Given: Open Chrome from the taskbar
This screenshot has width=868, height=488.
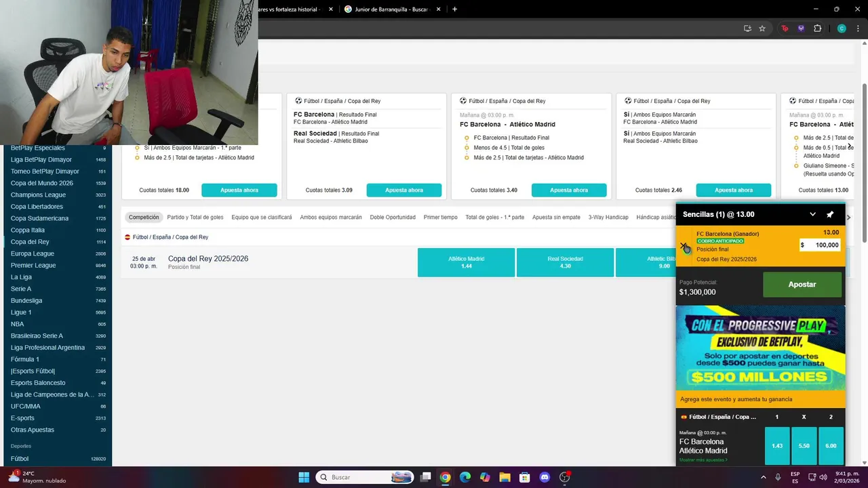Looking at the screenshot, I should [x=445, y=477].
